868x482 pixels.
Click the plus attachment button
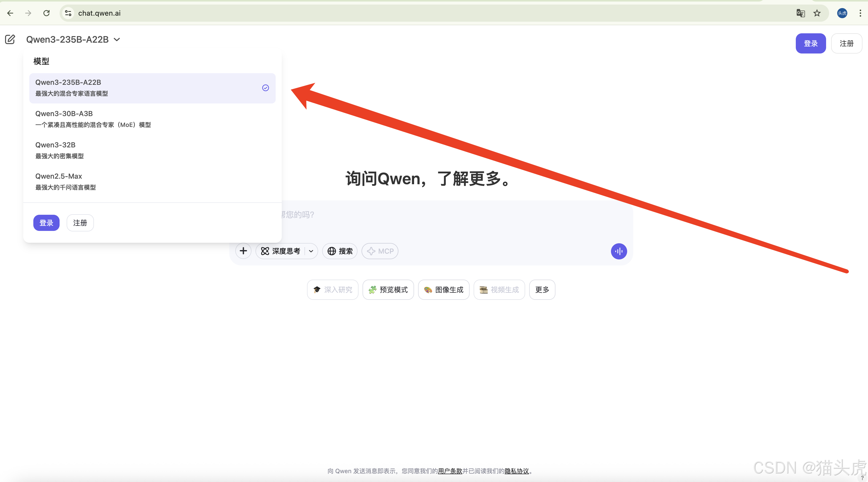pos(243,251)
